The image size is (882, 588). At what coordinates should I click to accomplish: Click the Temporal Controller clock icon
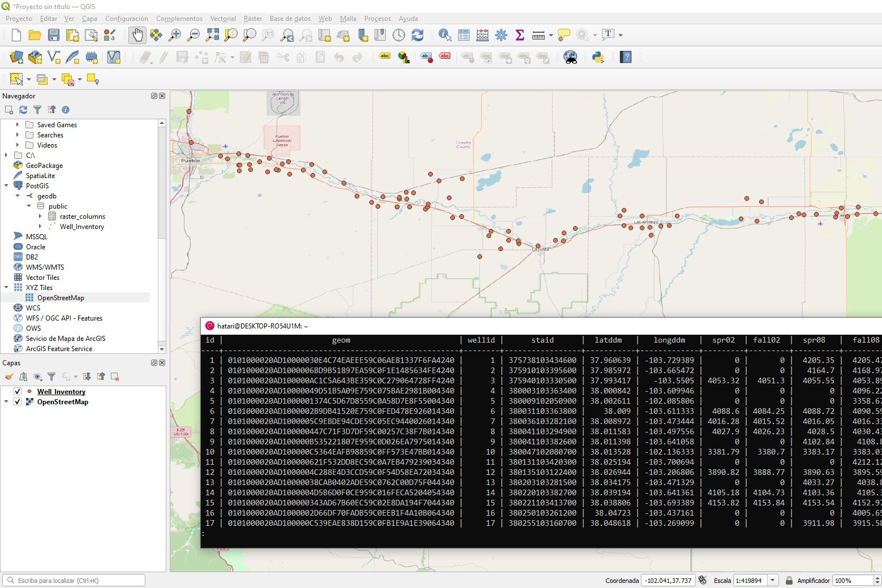399,35
